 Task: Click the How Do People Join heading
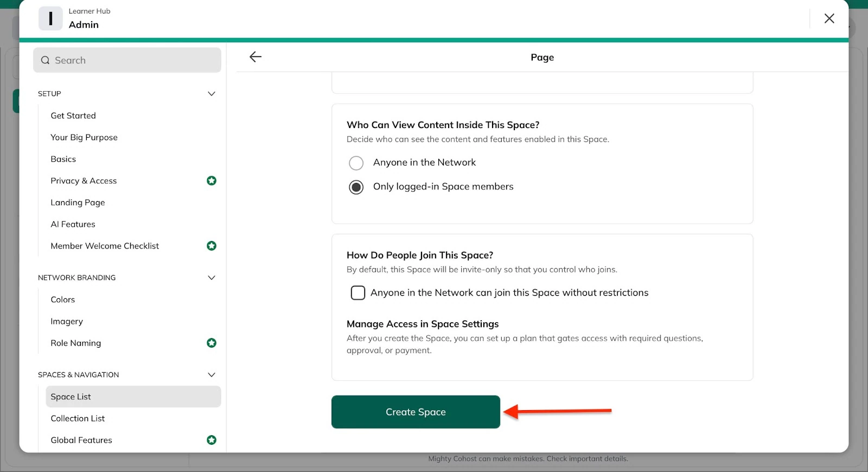(x=420, y=255)
